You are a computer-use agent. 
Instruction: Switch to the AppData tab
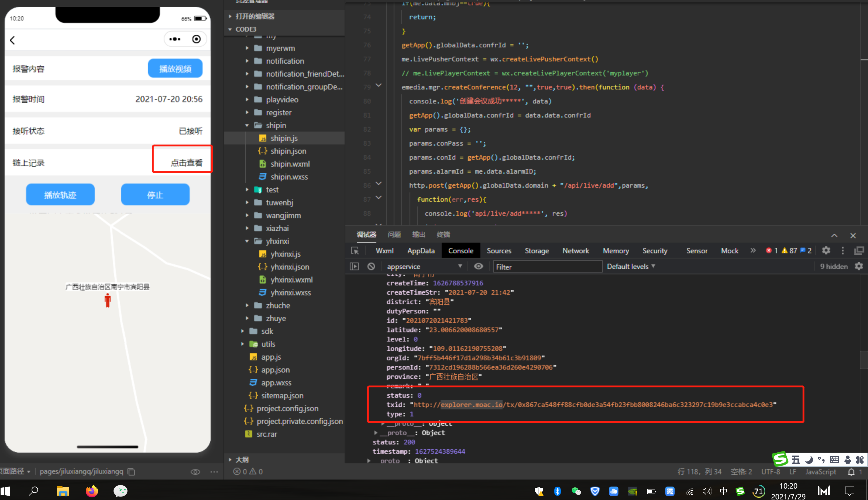pyautogui.click(x=420, y=251)
